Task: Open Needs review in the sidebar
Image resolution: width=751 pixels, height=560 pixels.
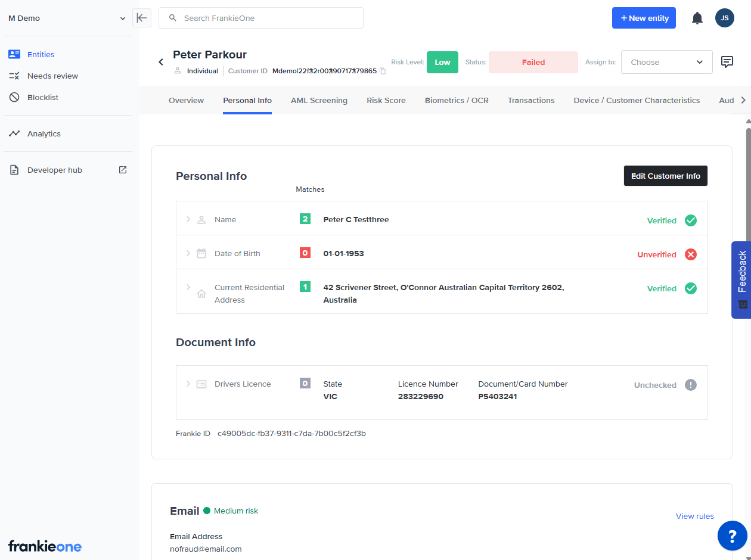Action: point(52,76)
